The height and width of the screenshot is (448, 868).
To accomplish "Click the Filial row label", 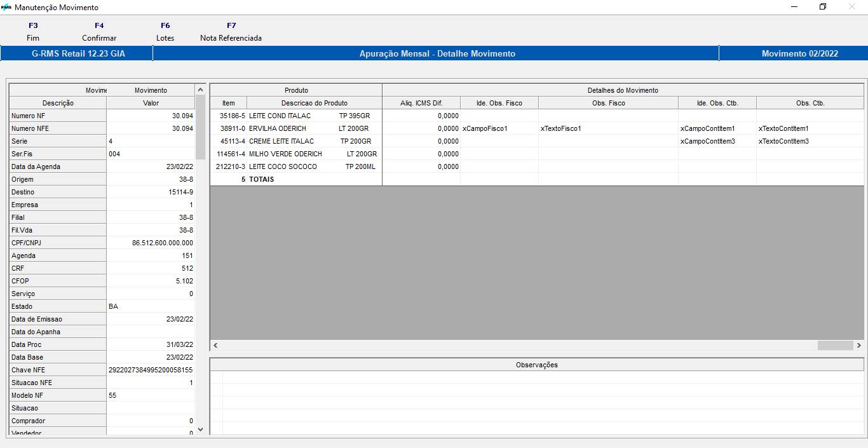I will click(58, 217).
